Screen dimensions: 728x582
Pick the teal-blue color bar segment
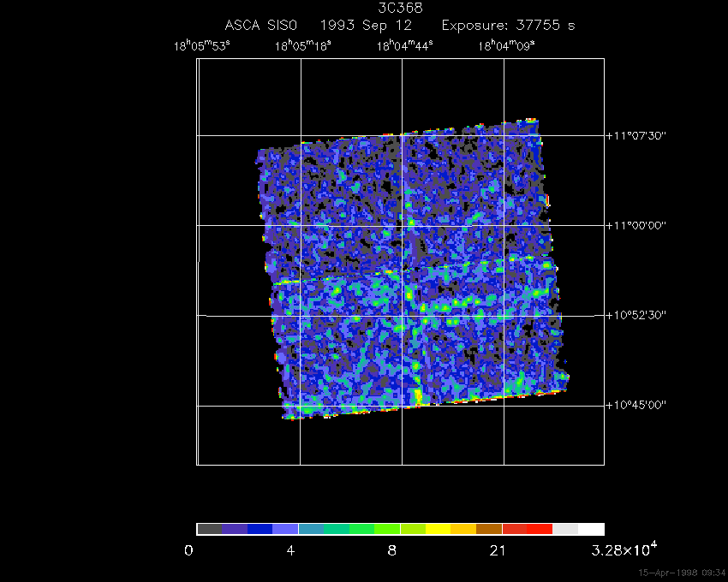click(x=311, y=529)
